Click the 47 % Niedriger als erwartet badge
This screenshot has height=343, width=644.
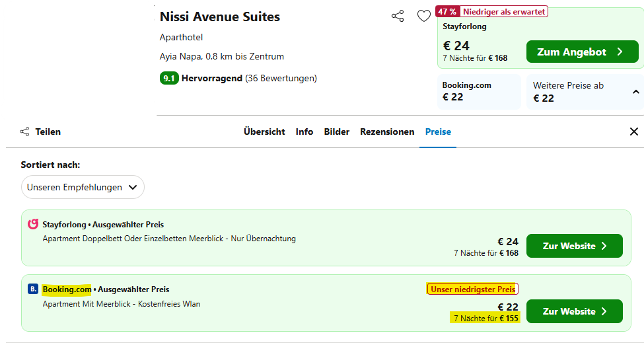tap(491, 11)
